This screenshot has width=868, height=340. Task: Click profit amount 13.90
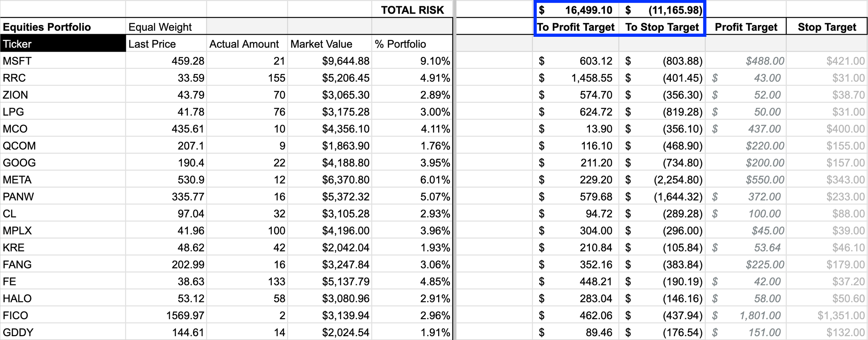pyautogui.click(x=576, y=129)
